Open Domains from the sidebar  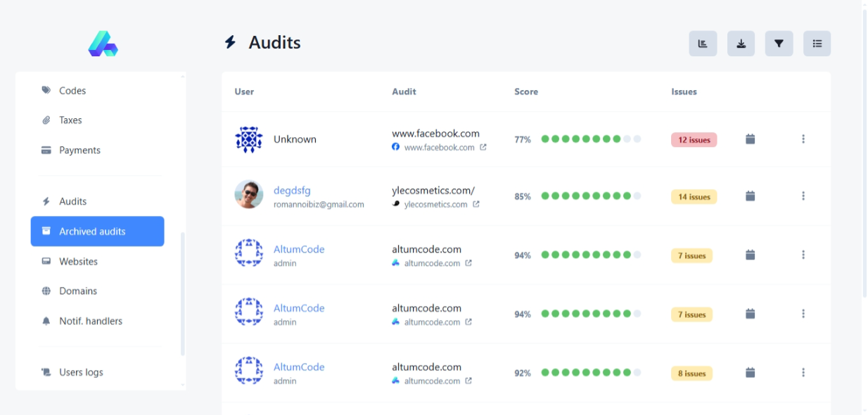pyautogui.click(x=77, y=291)
